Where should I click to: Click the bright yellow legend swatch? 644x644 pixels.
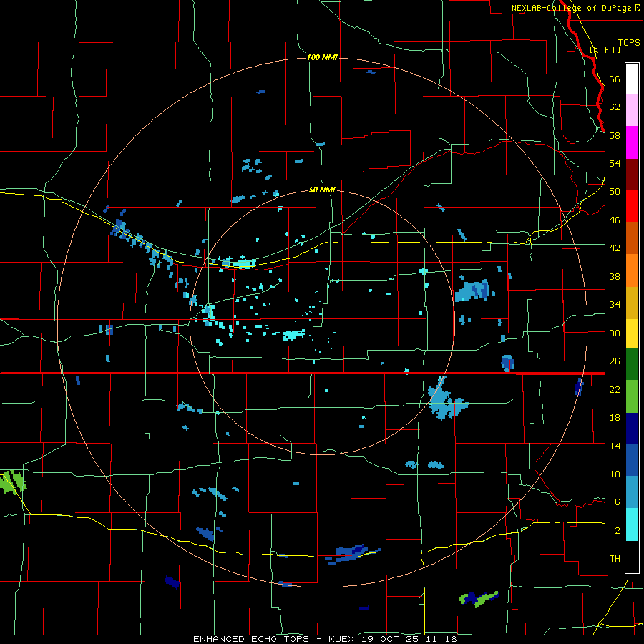pyautogui.click(x=632, y=333)
